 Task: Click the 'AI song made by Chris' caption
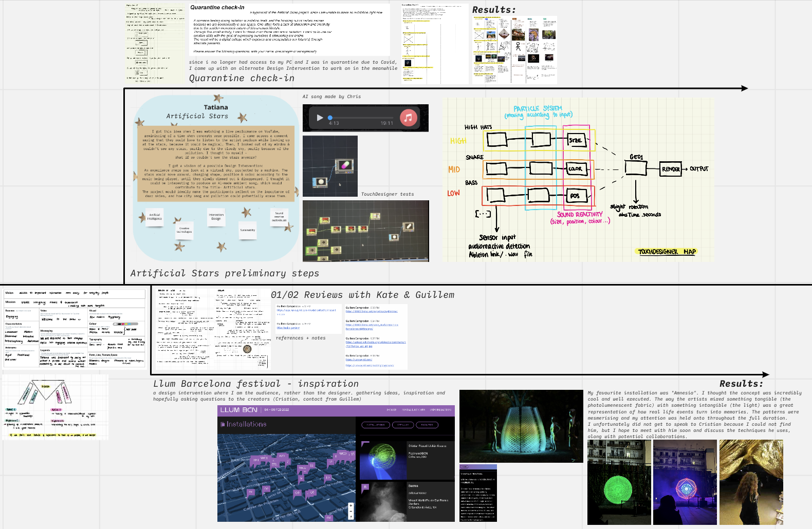(x=331, y=97)
